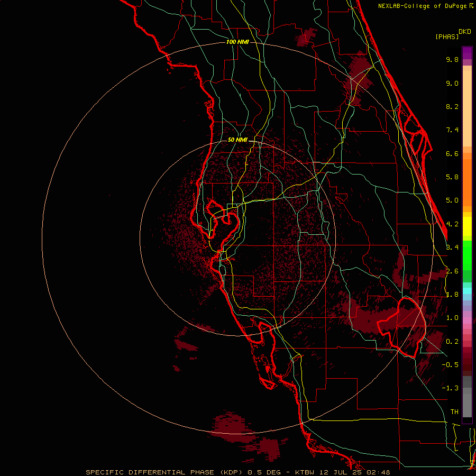Click the 4.2 value on the color scale
Image resolution: width=476 pixels, height=476 pixels.
point(452,224)
